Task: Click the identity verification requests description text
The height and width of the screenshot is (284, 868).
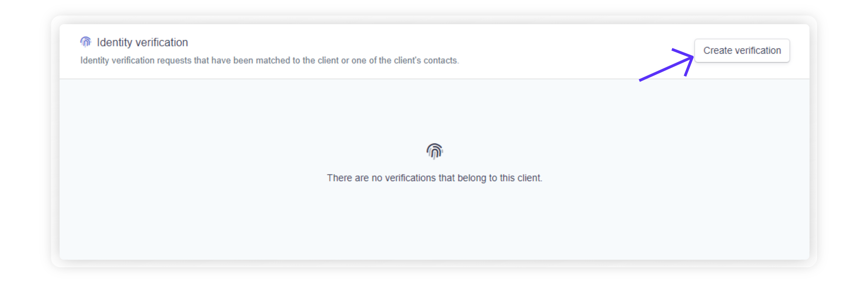Action: (x=269, y=60)
